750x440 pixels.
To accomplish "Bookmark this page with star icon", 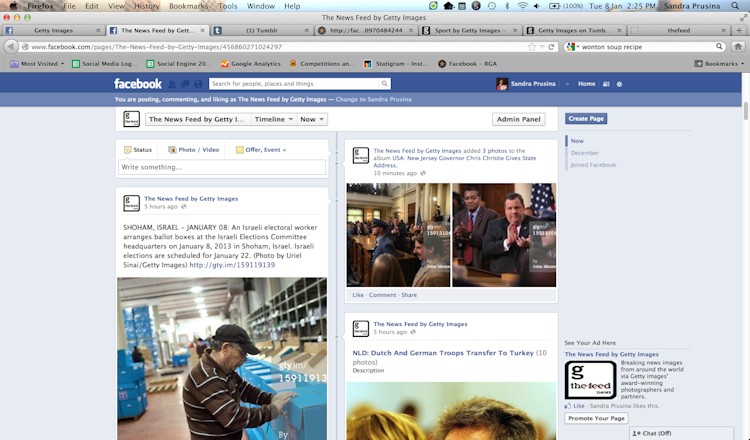I will [x=531, y=47].
